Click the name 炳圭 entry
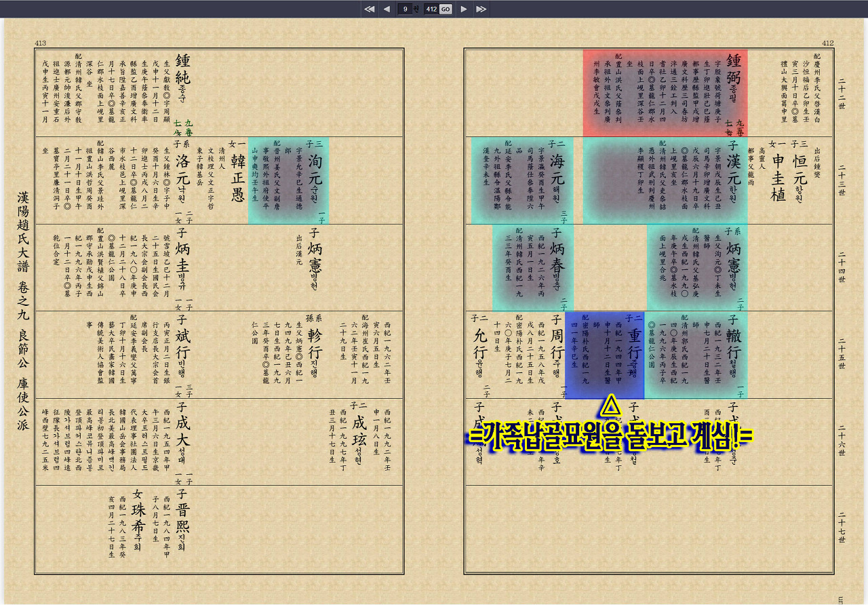The image size is (868, 605). point(183,258)
